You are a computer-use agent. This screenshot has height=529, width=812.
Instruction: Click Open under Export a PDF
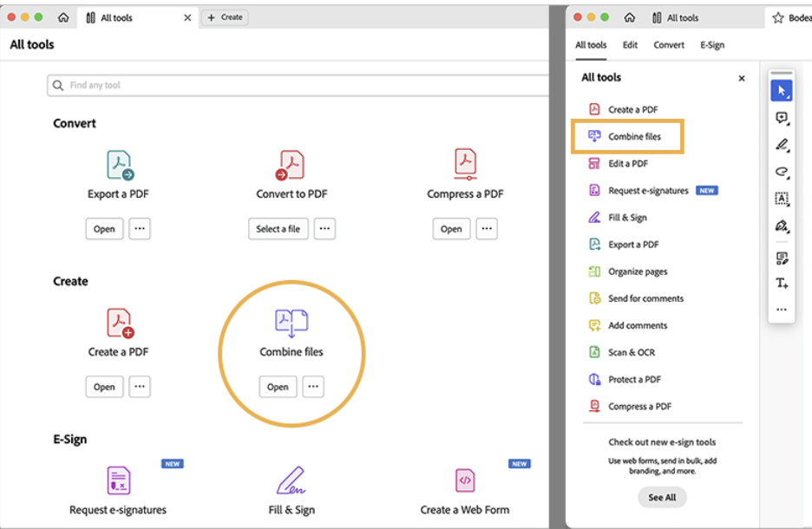[105, 229]
